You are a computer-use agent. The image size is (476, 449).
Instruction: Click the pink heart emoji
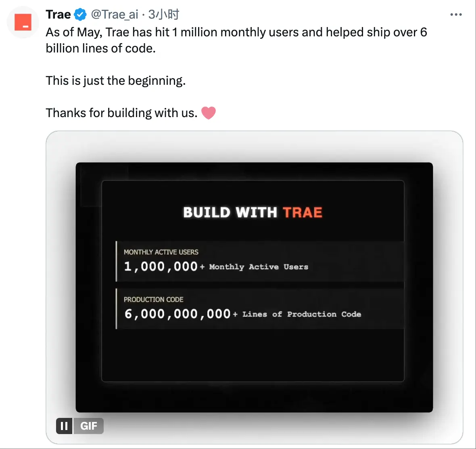[x=208, y=113]
